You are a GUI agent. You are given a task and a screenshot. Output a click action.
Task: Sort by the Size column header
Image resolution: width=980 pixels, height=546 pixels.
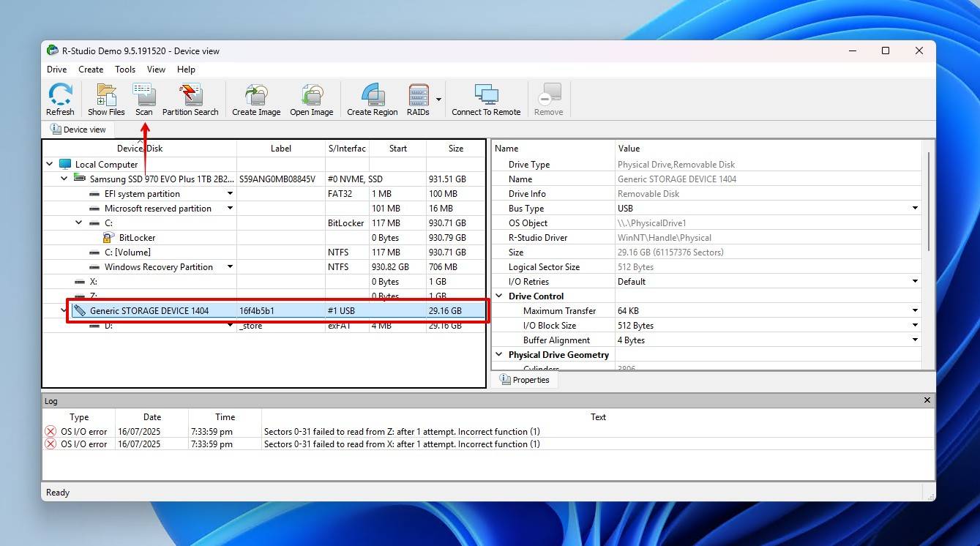(456, 148)
